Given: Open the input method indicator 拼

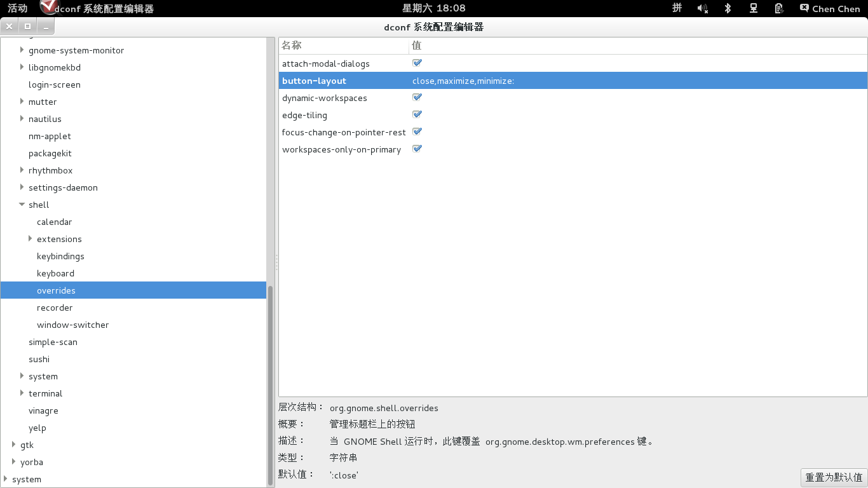Looking at the screenshot, I should [677, 8].
